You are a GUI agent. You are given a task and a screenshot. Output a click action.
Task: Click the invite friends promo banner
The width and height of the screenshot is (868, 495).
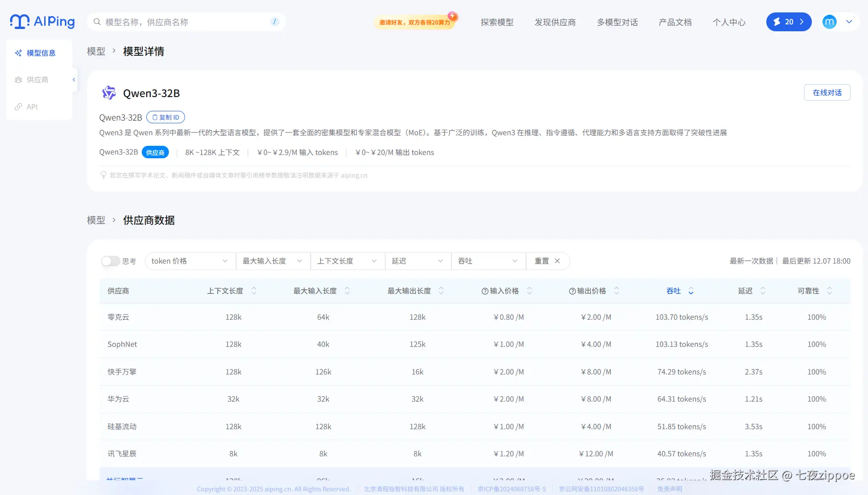pos(415,22)
